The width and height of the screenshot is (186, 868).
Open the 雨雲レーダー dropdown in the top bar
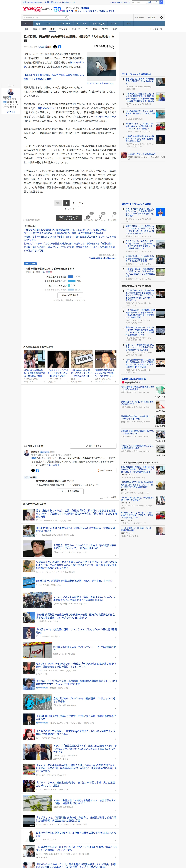[x=153, y=2]
